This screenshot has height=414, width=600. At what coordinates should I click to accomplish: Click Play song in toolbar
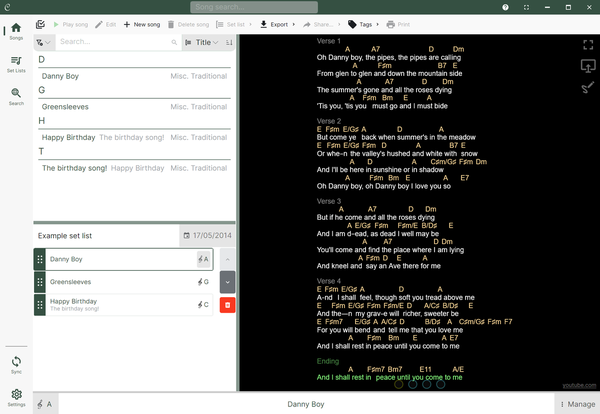coord(70,24)
